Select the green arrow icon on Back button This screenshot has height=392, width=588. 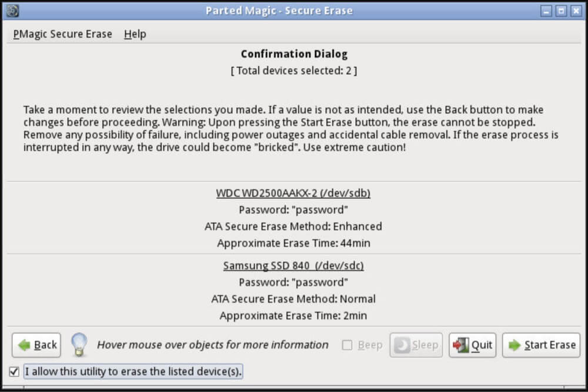[x=24, y=345]
